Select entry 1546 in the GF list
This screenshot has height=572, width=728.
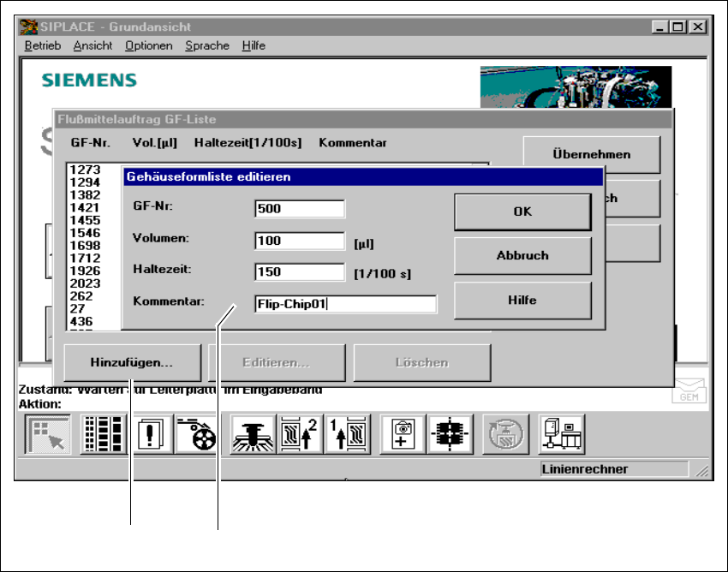(86, 233)
